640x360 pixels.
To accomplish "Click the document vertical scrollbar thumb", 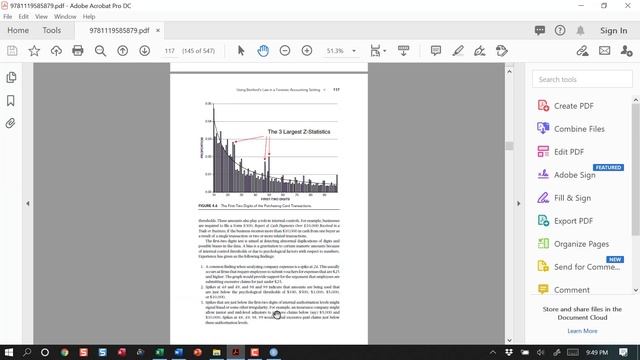I will 509,146.
